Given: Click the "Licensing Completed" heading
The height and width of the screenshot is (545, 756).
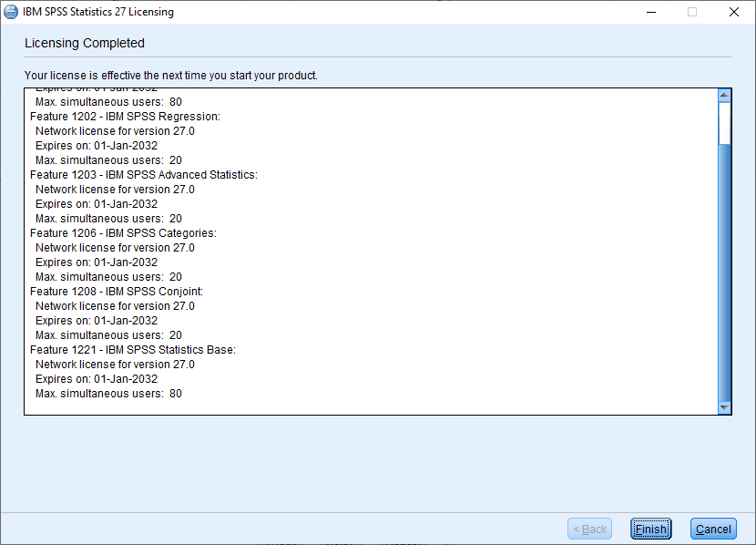Looking at the screenshot, I should 85,43.
